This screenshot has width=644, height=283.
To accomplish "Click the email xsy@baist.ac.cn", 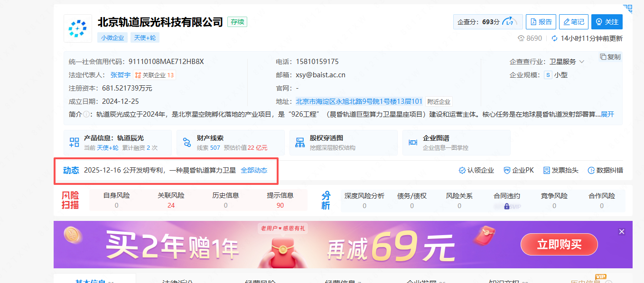I will pyautogui.click(x=321, y=75).
